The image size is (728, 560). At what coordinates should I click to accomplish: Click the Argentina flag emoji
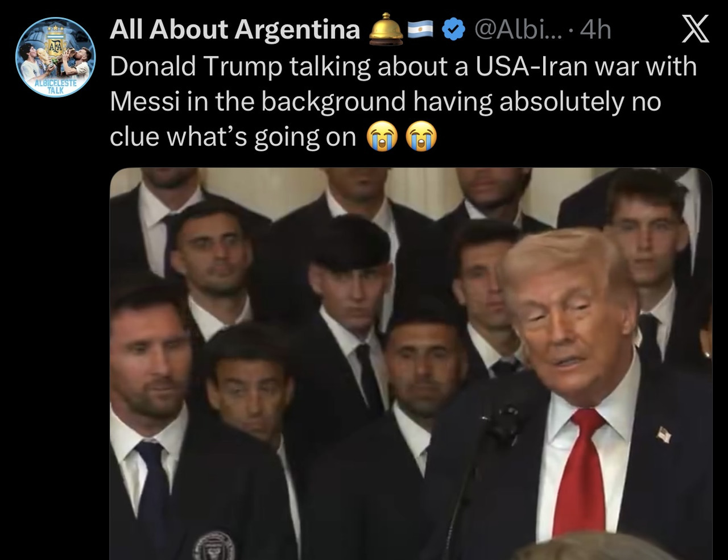pos(421,30)
